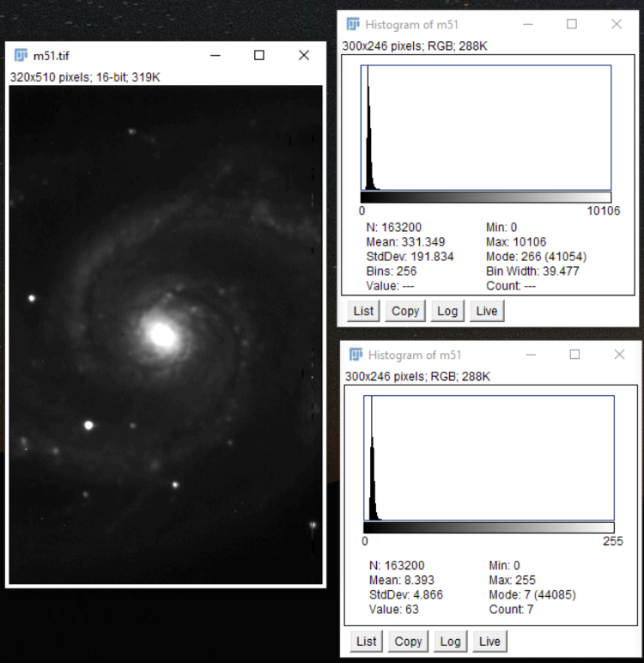Minimize the m51.tif image window
The width and height of the screenshot is (644, 663).
pos(216,55)
